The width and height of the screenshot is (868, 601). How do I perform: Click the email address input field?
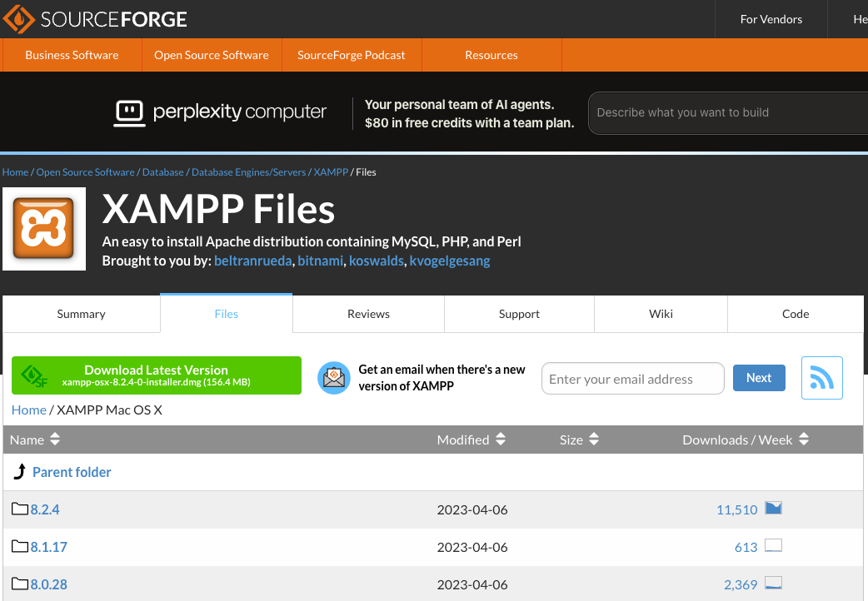[x=632, y=379]
